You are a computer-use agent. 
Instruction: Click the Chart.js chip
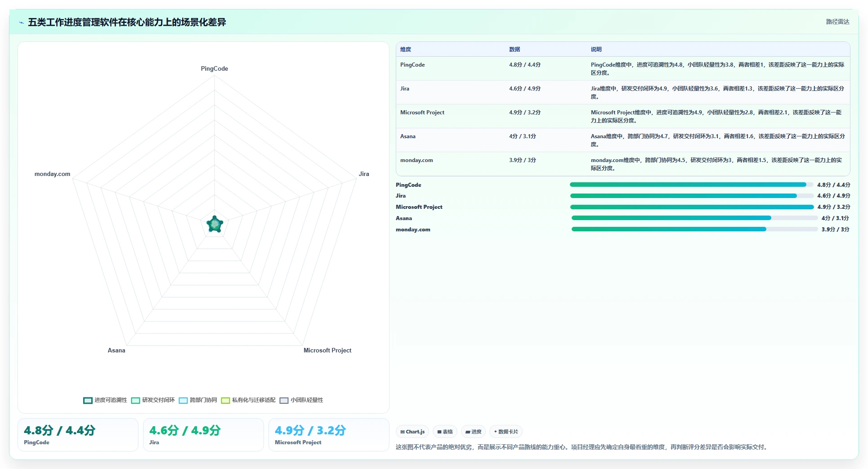point(412,432)
